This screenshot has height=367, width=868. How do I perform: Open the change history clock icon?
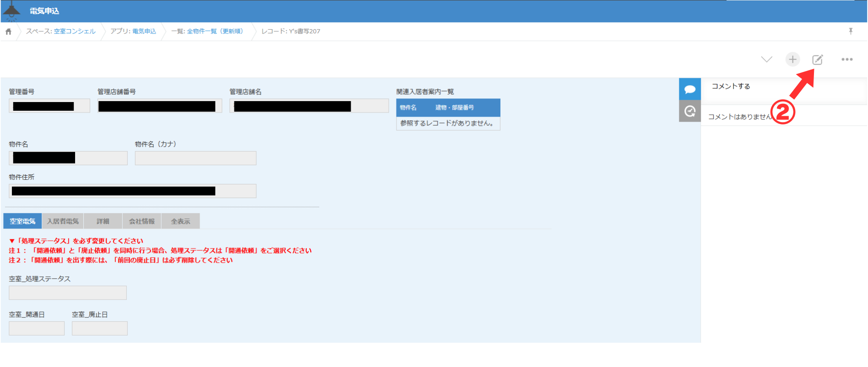point(689,111)
